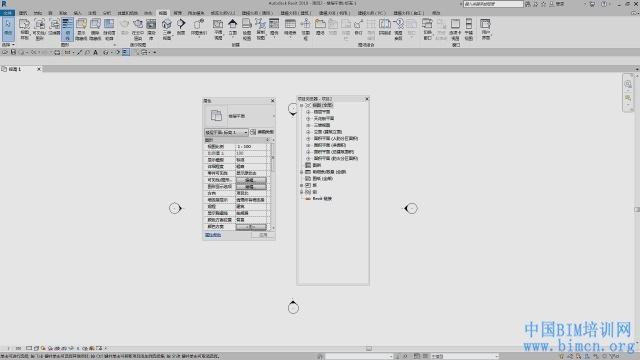The width and height of the screenshot is (640, 360).
Task: Create a Drafting View from the ribbon
Action: click(x=247, y=29)
